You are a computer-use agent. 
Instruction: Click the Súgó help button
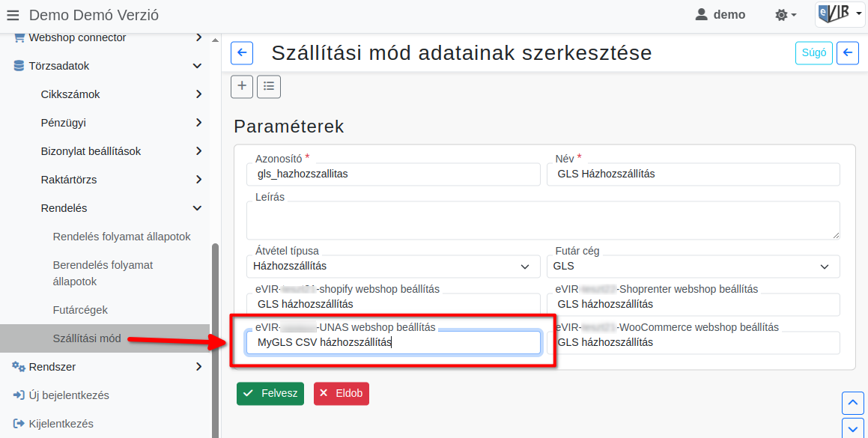click(814, 53)
